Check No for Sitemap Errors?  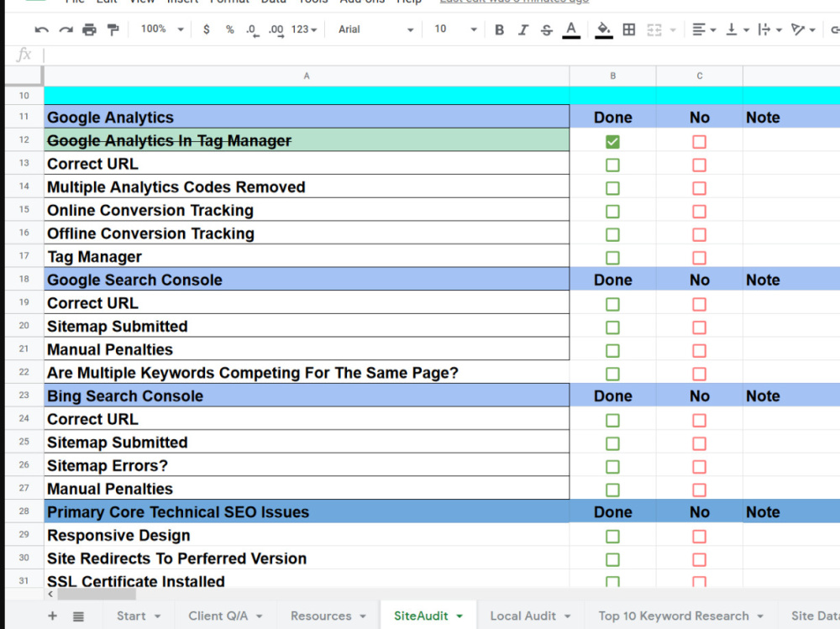point(699,467)
